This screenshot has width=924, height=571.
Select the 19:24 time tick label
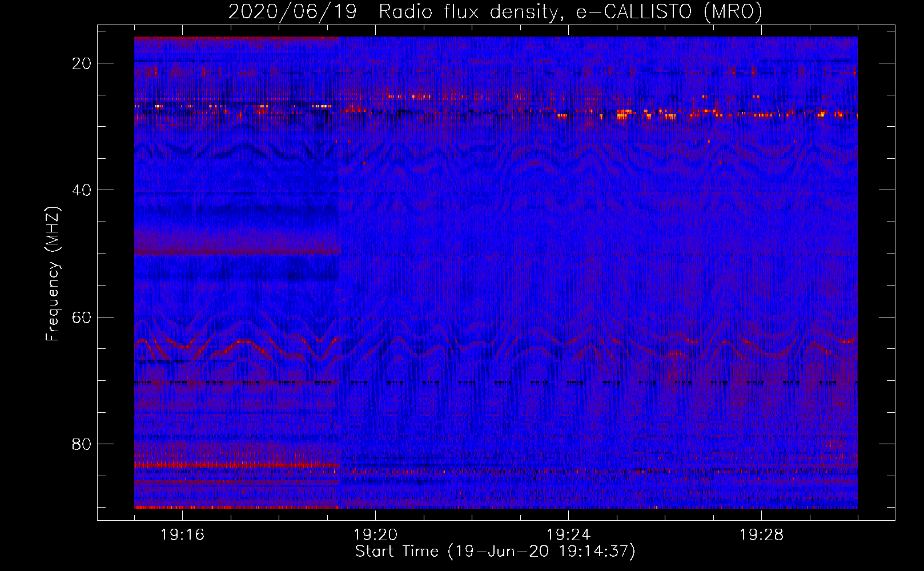pos(568,535)
